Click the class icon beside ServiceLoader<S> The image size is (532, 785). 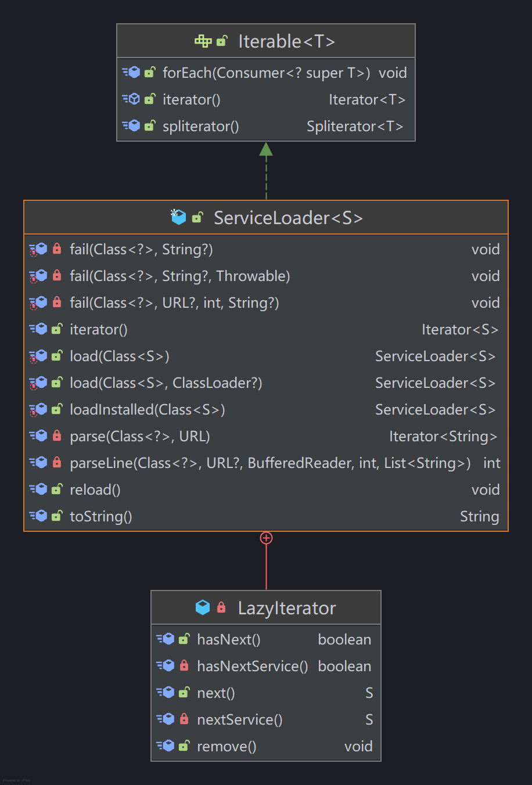178,217
